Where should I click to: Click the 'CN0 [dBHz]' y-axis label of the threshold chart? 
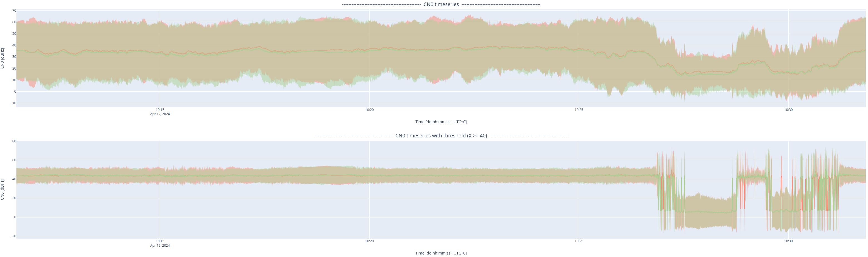(x=3, y=190)
